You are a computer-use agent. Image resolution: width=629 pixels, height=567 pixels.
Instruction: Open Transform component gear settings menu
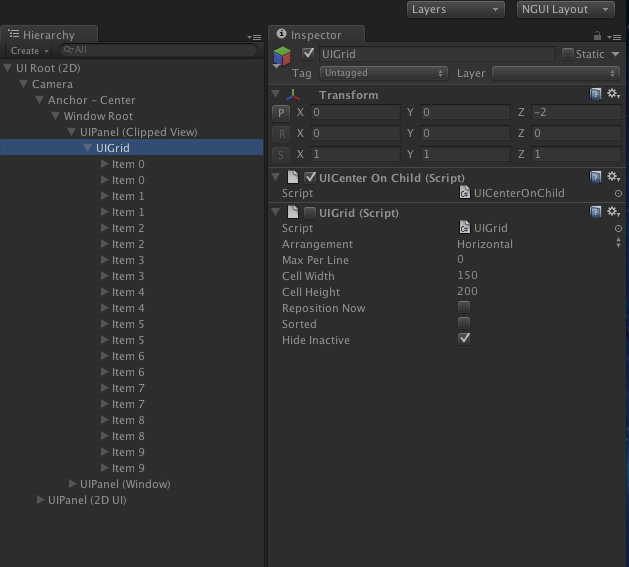point(613,94)
